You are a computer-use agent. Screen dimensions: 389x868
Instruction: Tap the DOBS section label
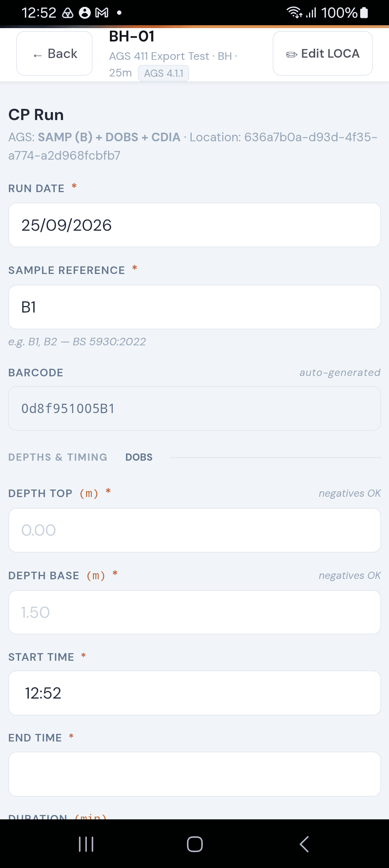pos(139,457)
